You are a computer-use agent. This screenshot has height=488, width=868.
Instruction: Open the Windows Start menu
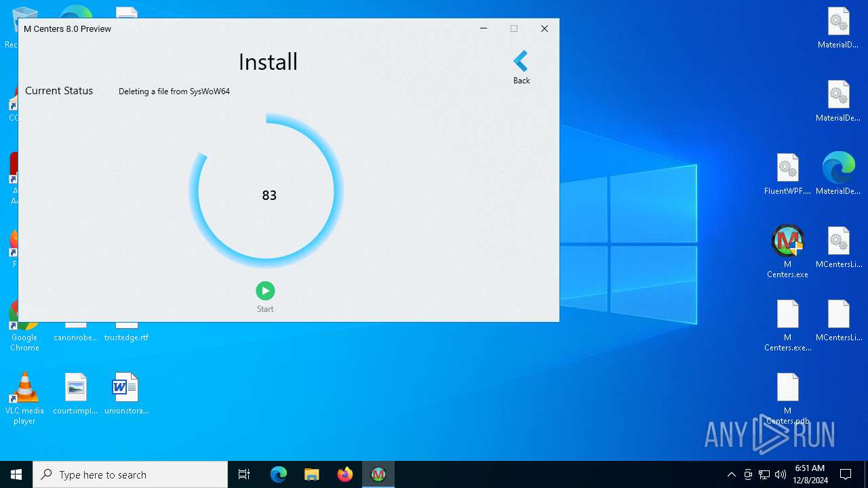pyautogui.click(x=16, y=474)
